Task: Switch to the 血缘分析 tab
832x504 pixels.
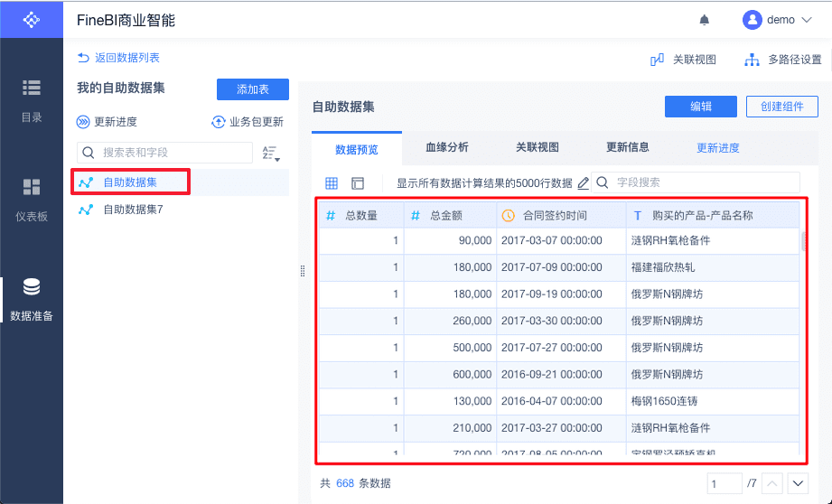Action: pyautogui.click(x=447, y=147)
